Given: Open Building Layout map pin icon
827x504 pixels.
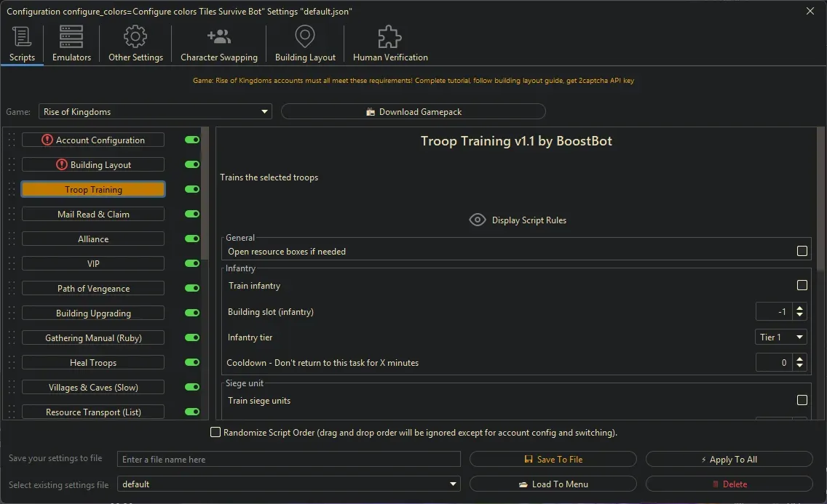Looking at the screenshot, I should coord(305,36).
